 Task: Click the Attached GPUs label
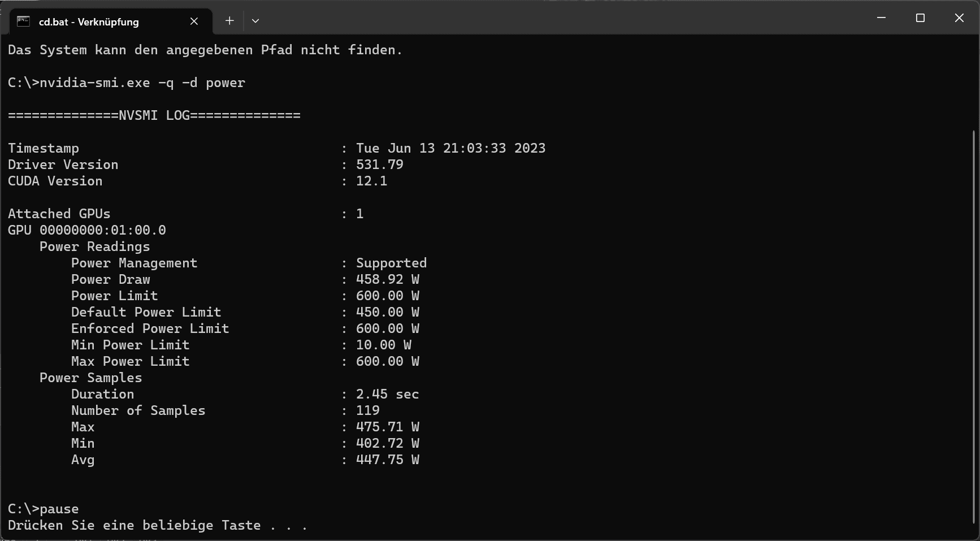tap(59, 214)
